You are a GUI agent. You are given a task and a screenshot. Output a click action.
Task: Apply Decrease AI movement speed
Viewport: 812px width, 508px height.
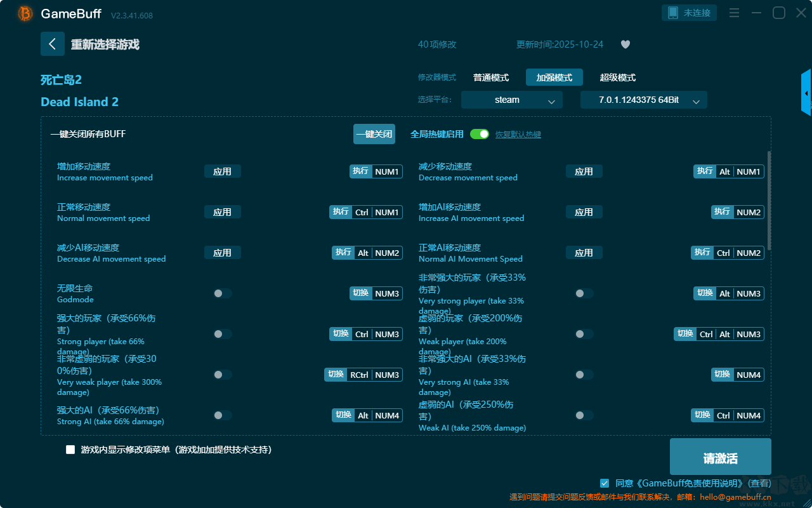pyautogui.click(x=223, y=253)
